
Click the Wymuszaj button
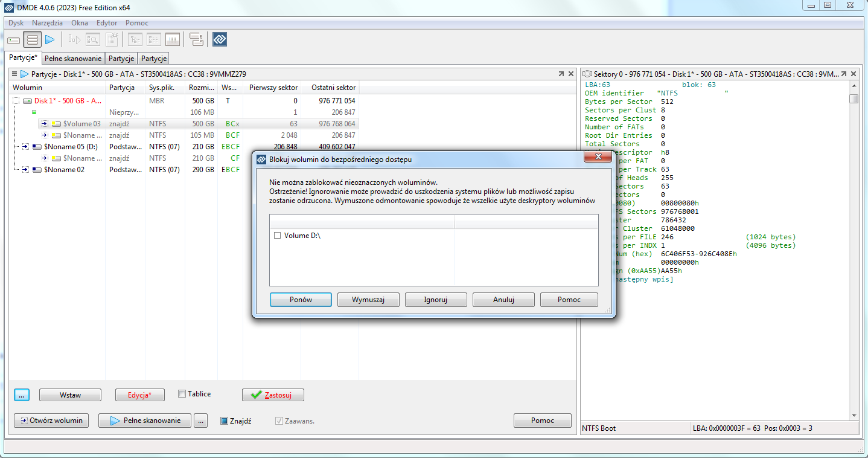(368, 300)
